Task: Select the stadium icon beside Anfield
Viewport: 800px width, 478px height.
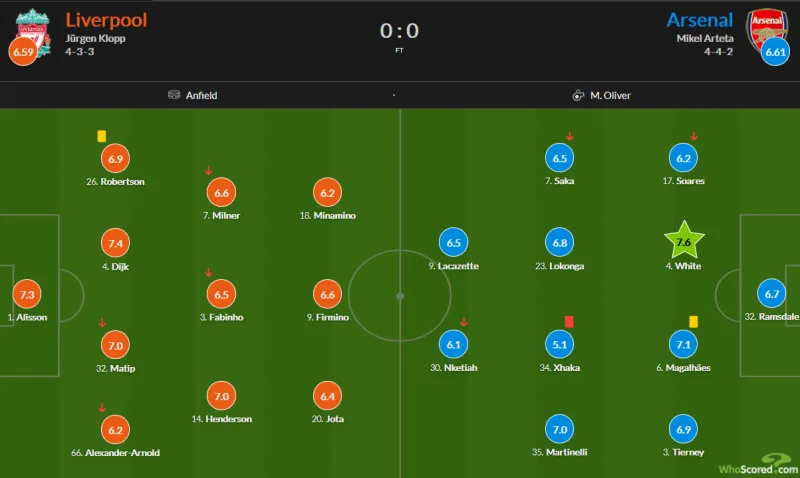Action: point(174,95)
